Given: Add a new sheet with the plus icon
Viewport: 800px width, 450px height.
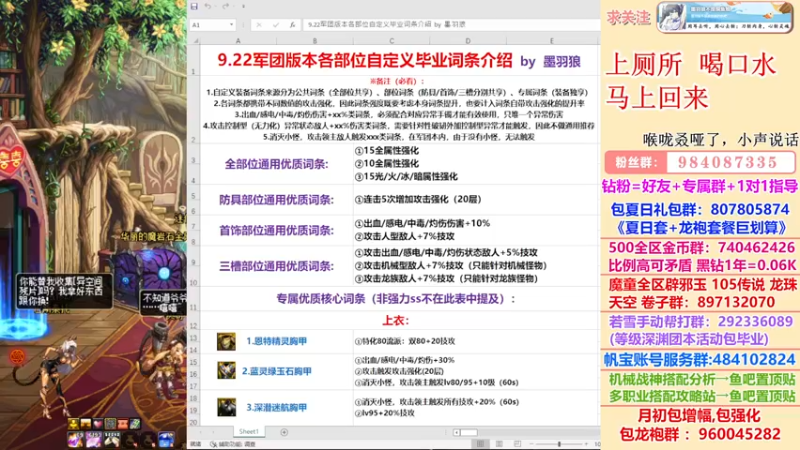Looking at the screenshot, I should click(x=284, y=432).
